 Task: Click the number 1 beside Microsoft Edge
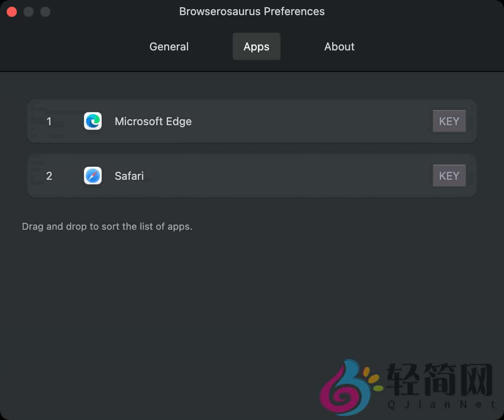(50, 121)
